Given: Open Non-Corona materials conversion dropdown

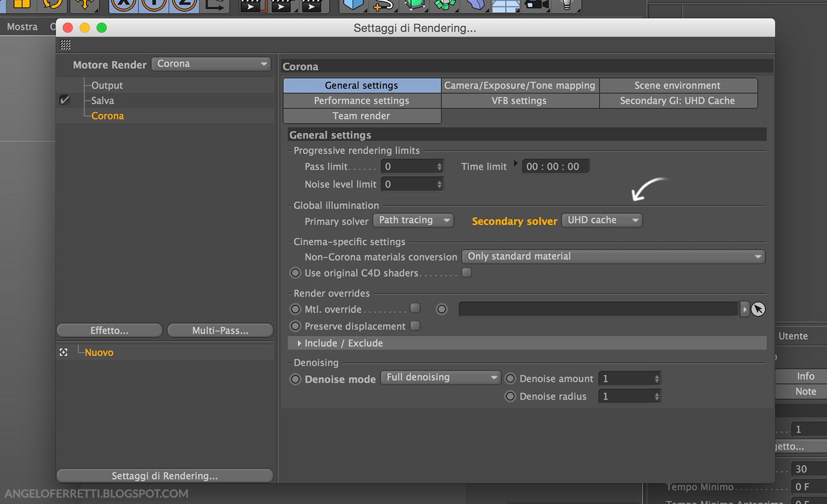Looking at the screenshot, I should (x=614, y=257).
